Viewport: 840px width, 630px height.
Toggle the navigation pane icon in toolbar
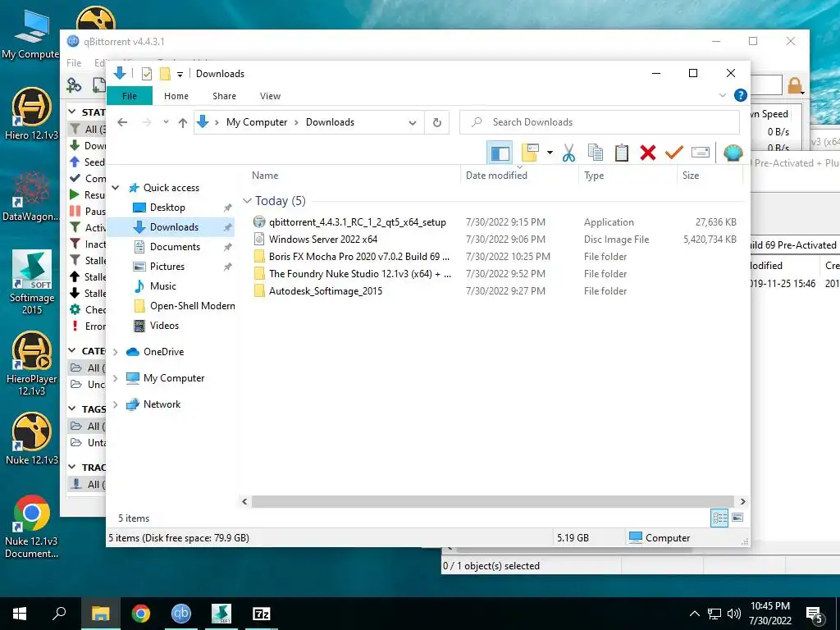pos(500,153)
